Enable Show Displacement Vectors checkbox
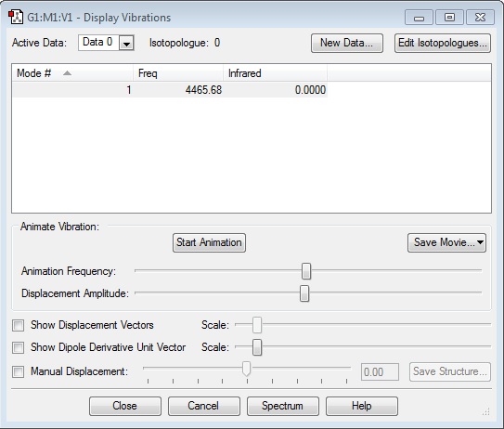The image size is (504, 429). (x=18, y=325)
